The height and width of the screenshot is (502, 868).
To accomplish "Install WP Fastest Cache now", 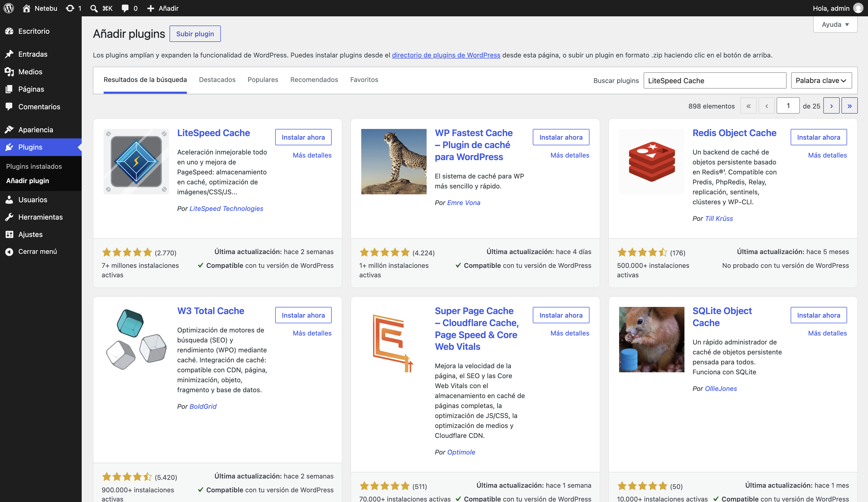I will pyautogui.click(x=561, y=137).
